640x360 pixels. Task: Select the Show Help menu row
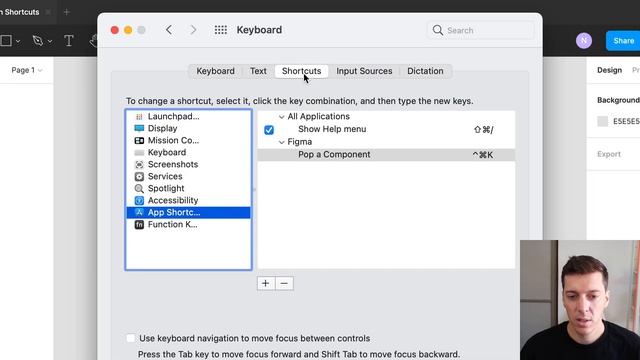[x=386, y=129]
